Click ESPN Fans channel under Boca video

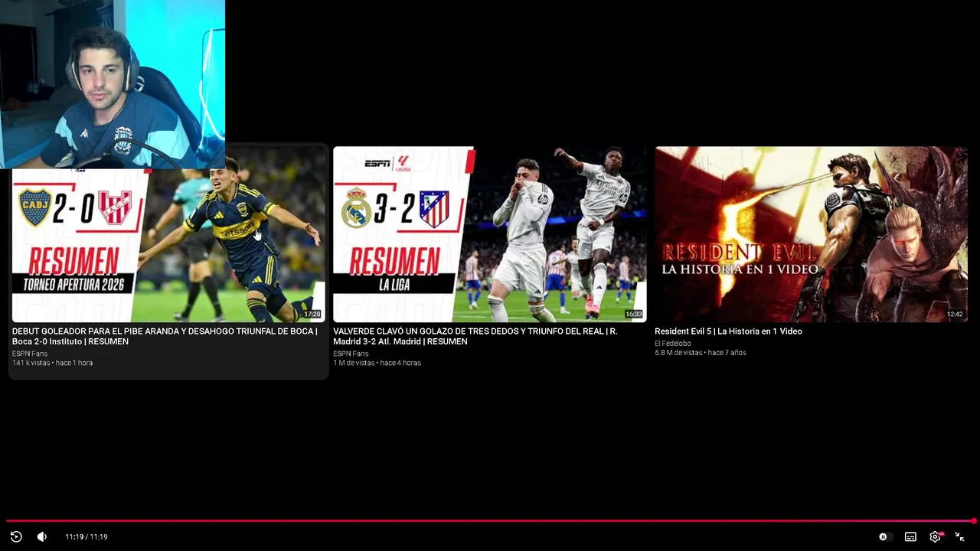(30, 354)
